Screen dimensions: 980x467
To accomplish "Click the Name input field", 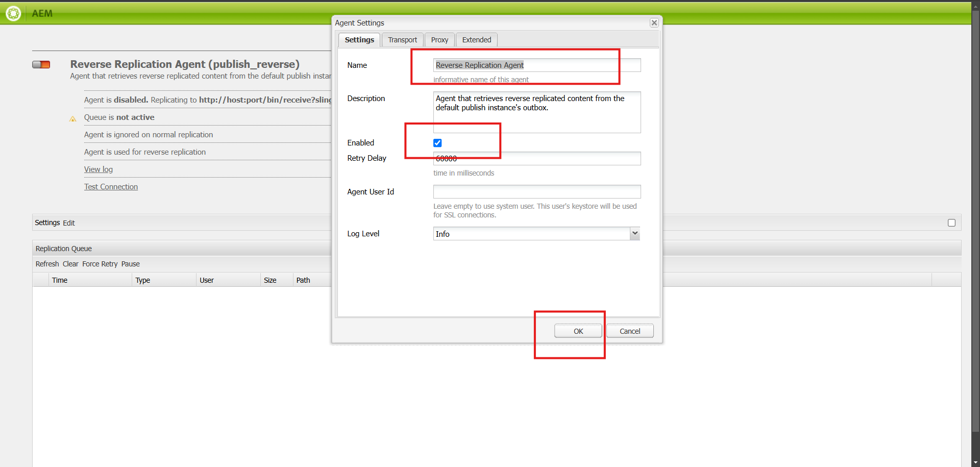I will click(x=536, y=65).
